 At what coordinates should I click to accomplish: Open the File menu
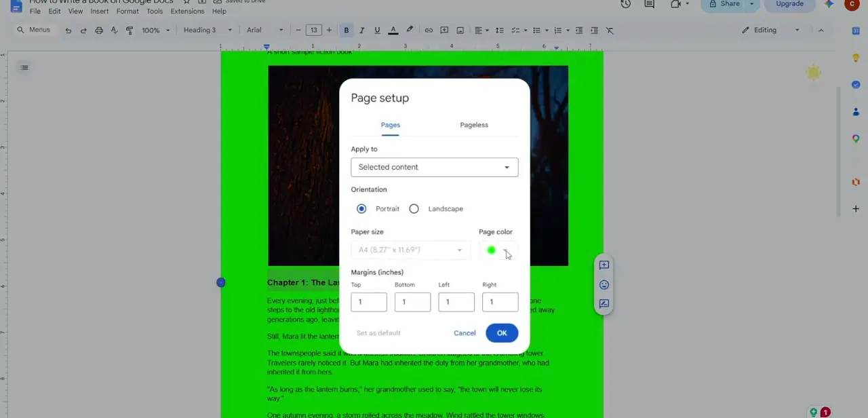coord(35,12)
